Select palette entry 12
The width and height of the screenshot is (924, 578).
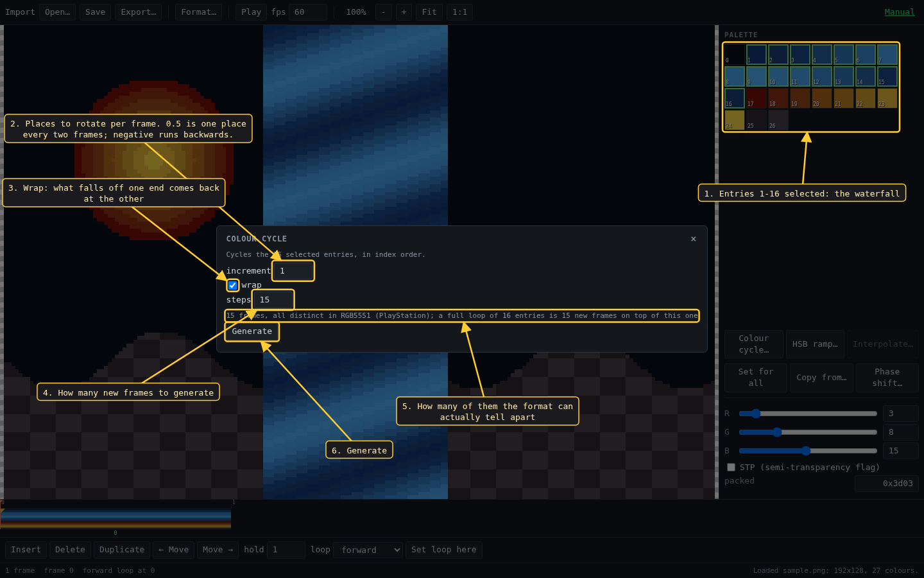(822, 76)
